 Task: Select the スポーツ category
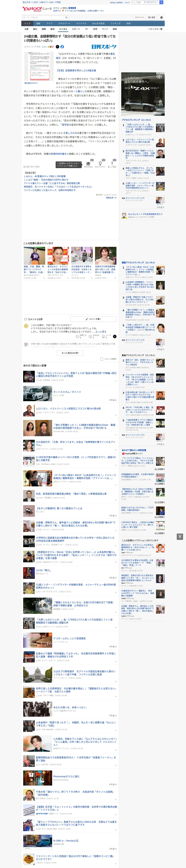76,29
